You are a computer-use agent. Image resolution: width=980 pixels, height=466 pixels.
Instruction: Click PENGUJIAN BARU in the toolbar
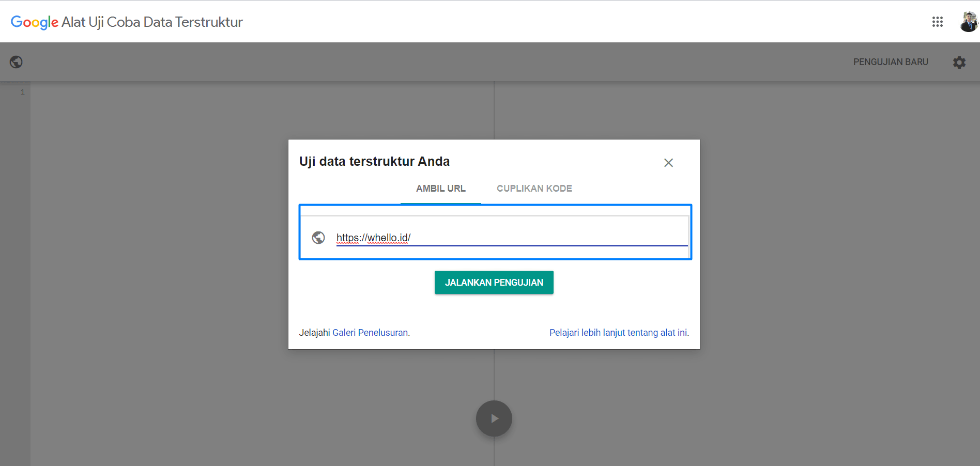(890, 62)
